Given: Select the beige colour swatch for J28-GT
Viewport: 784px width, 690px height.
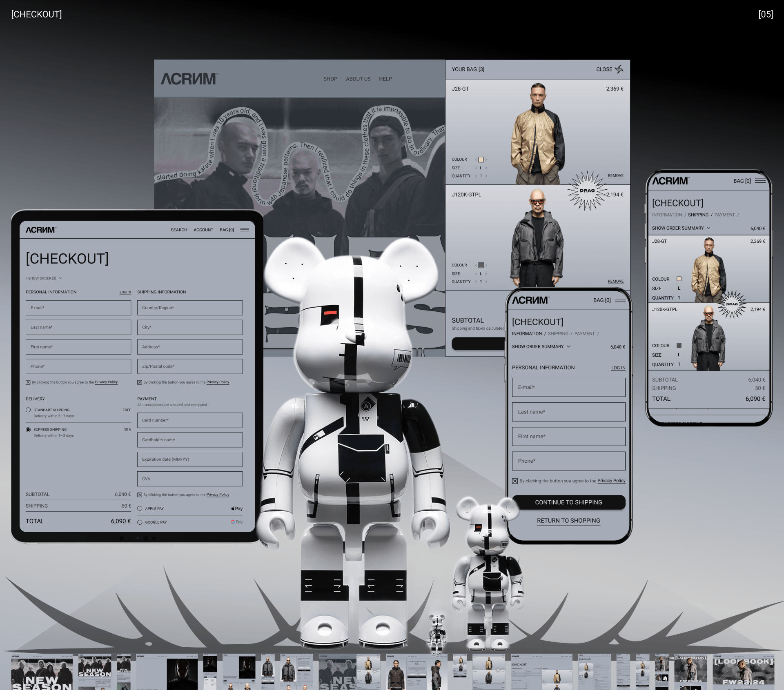Looking at the screenshot, I should [x=481, y=160].
